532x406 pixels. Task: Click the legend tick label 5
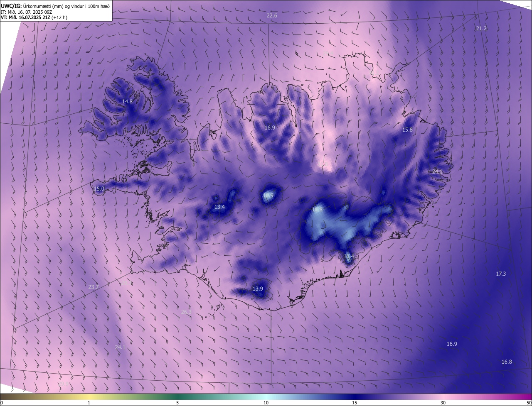tap(177, 403)
